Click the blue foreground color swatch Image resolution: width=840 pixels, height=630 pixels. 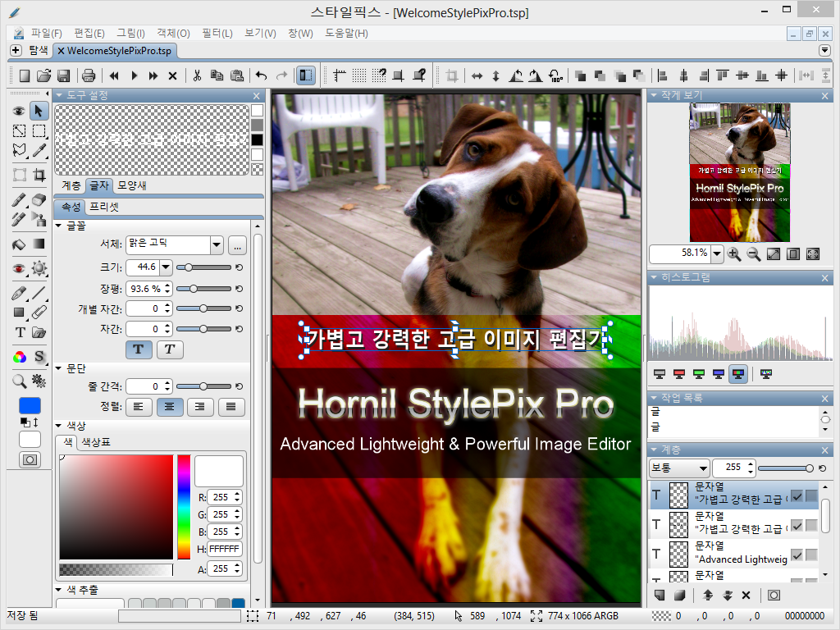tap(30, 405)
